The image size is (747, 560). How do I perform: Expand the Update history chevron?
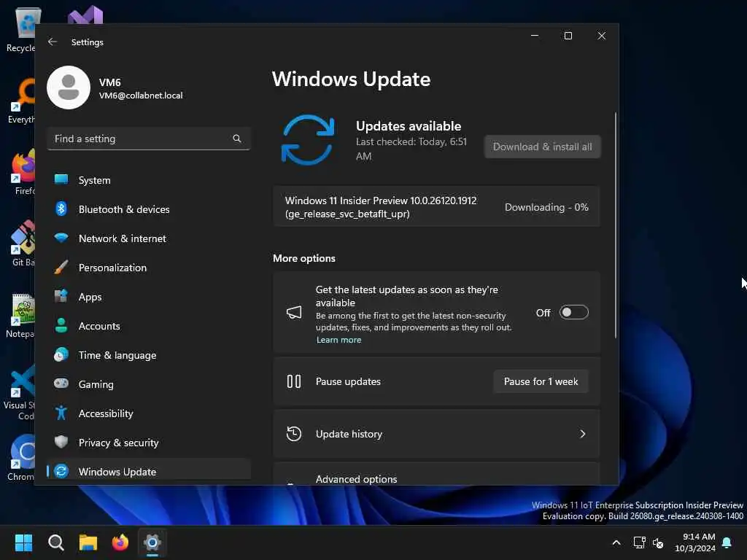582,434
